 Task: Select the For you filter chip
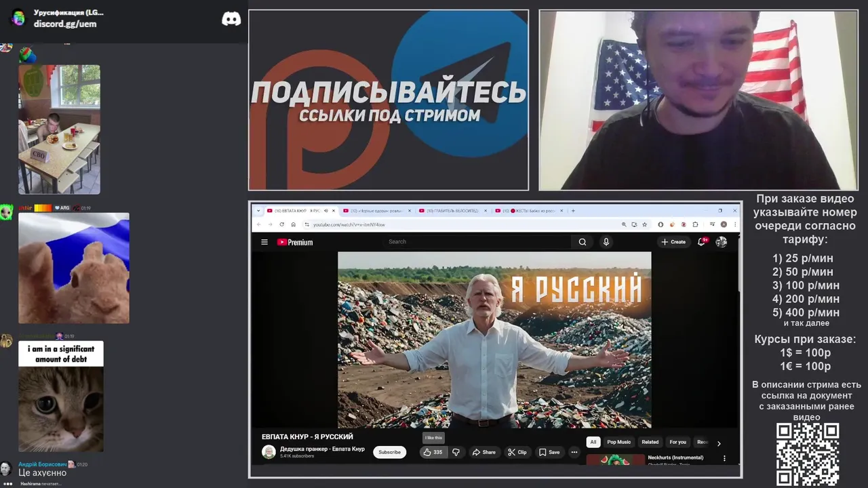pos(678,442)
